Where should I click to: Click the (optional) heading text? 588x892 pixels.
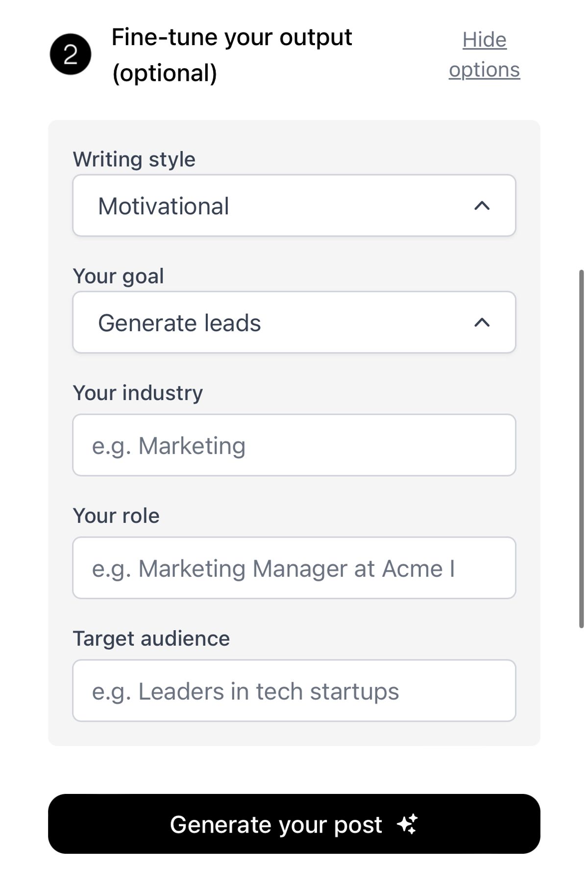[x=165, y=73]
